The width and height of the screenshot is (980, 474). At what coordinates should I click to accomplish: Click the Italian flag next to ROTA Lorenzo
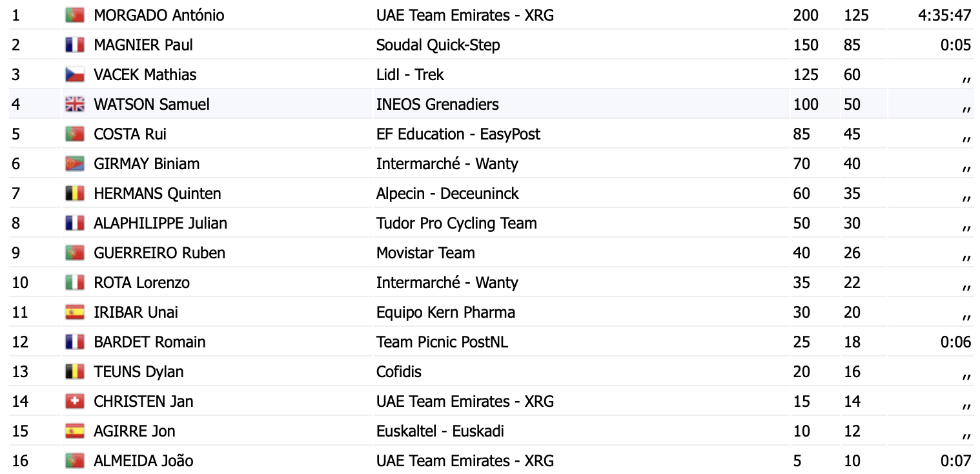coord(75,282)
